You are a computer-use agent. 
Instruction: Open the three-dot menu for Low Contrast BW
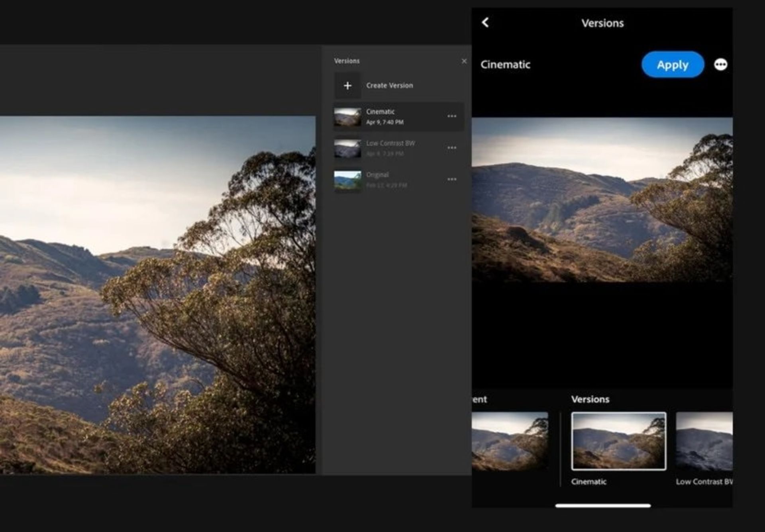click(x=452, y=147)
